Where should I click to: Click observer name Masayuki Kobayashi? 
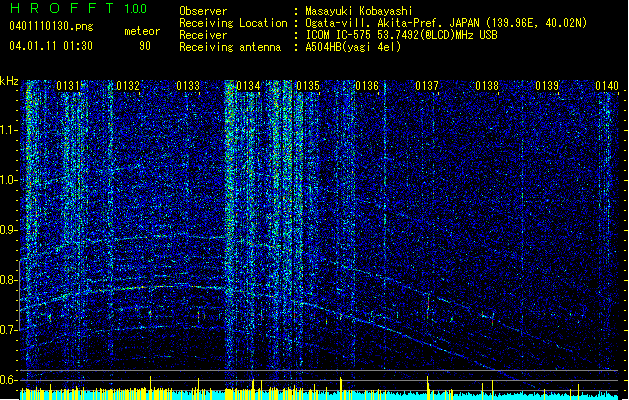point(359,11)
